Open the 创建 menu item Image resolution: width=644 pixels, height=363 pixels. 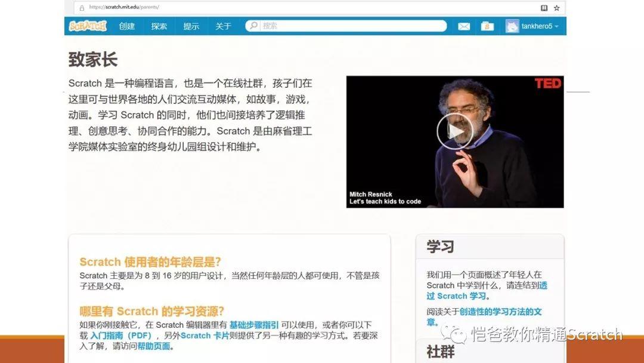(x=126, y=26)
